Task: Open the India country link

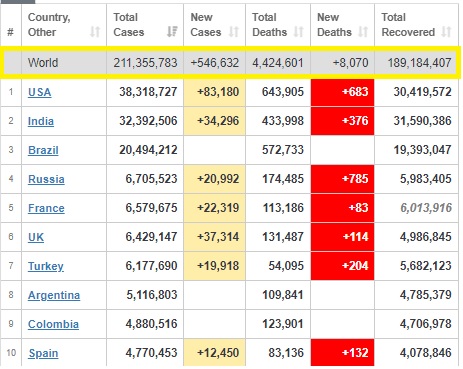Action: 41,121
